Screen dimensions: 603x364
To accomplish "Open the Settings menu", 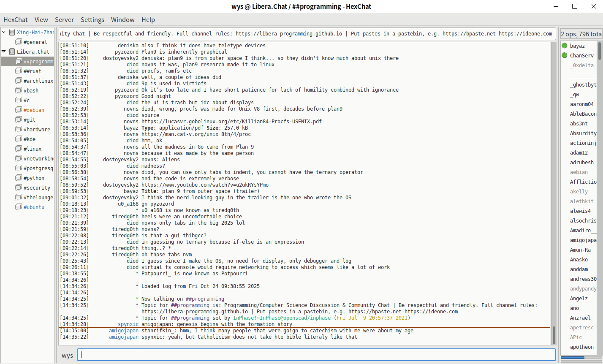I will (x=92, y=20).
